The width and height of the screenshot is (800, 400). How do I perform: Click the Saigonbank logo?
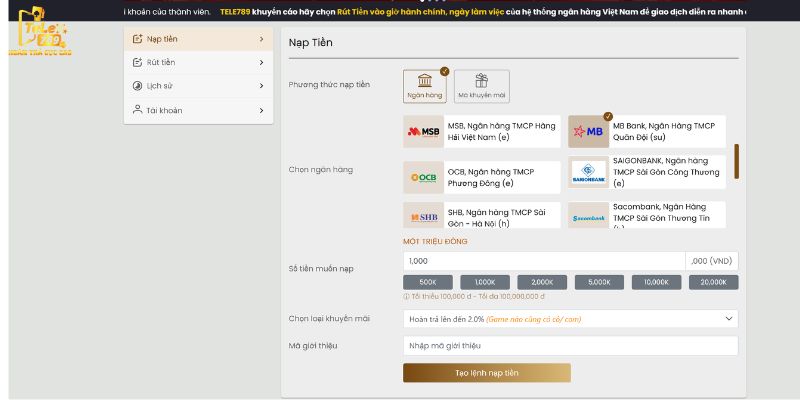(x=588, y=173)
